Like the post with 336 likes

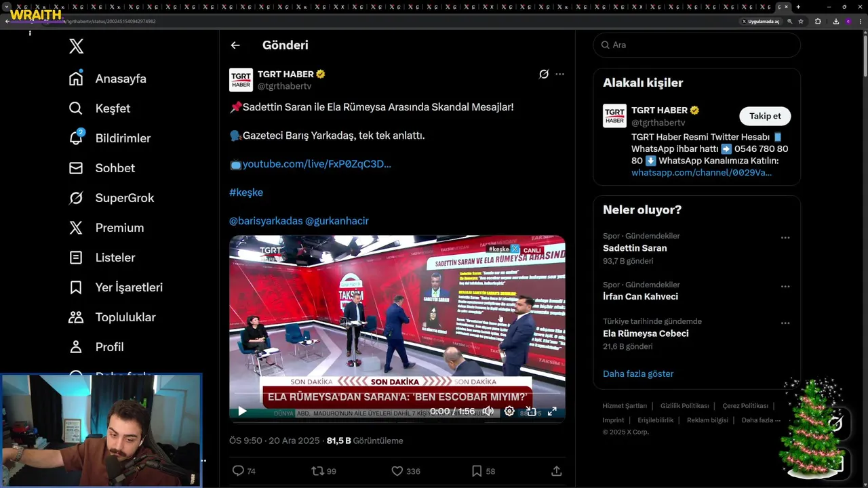[x=406, y=471]
